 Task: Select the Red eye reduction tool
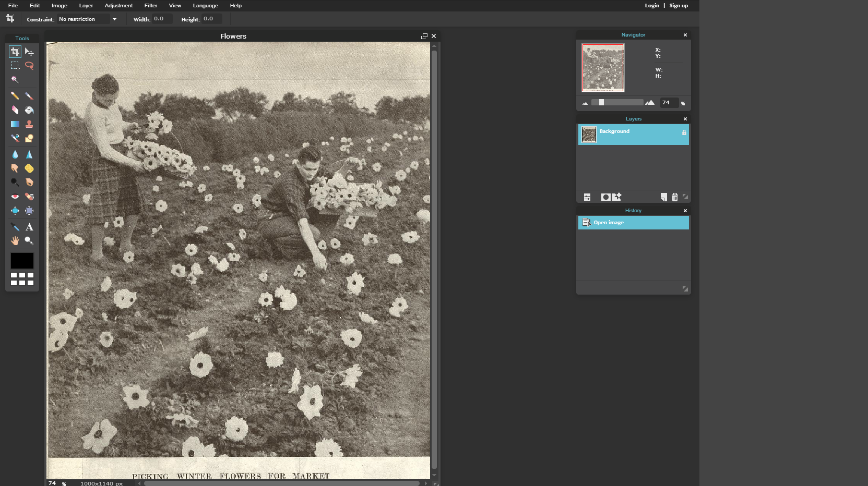tap(15, 197)
